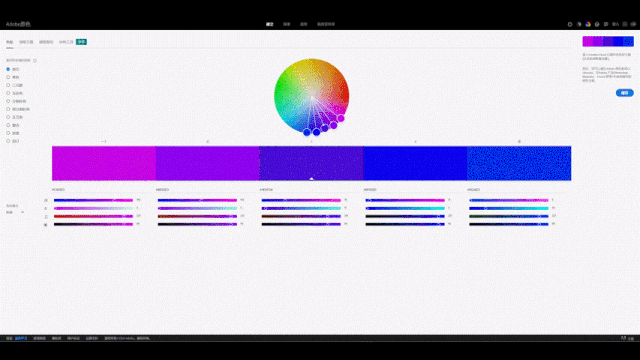Click the Sign In (登入) link
The height and width of the screenshot is (360, 640).
[615, 24]
